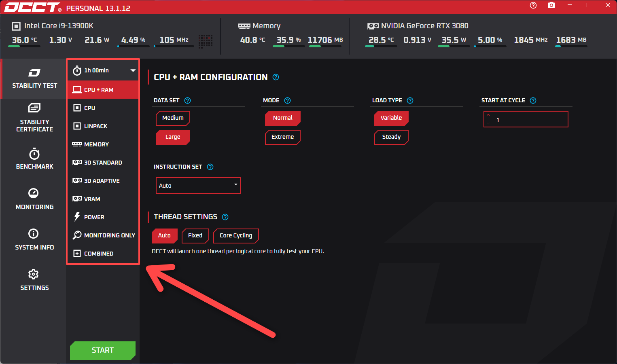Open the Stability Certificate section
This screenshot has width=617, height=364.
(34, 118)
